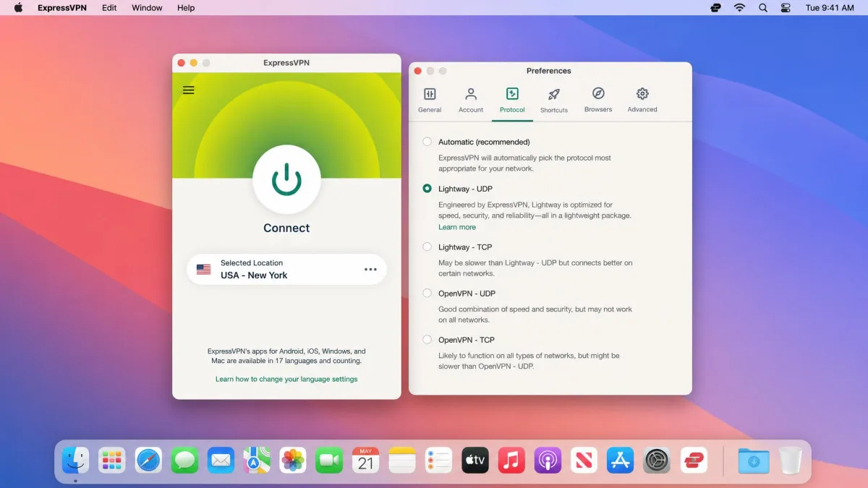Open Photos from the Dock

coord(293,461)
